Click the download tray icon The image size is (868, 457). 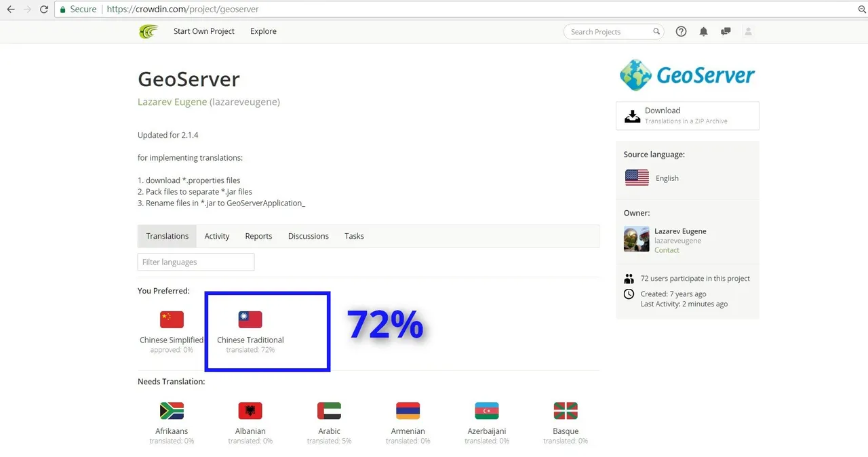click(x=632, y=116)
